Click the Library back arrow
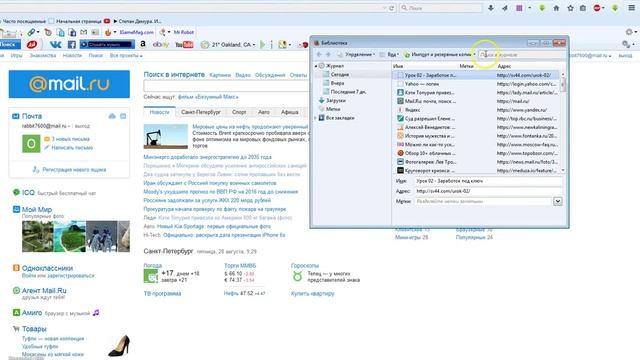Image resolution: width=640 pixels, height=360 pixels. (x=319, y=54)
